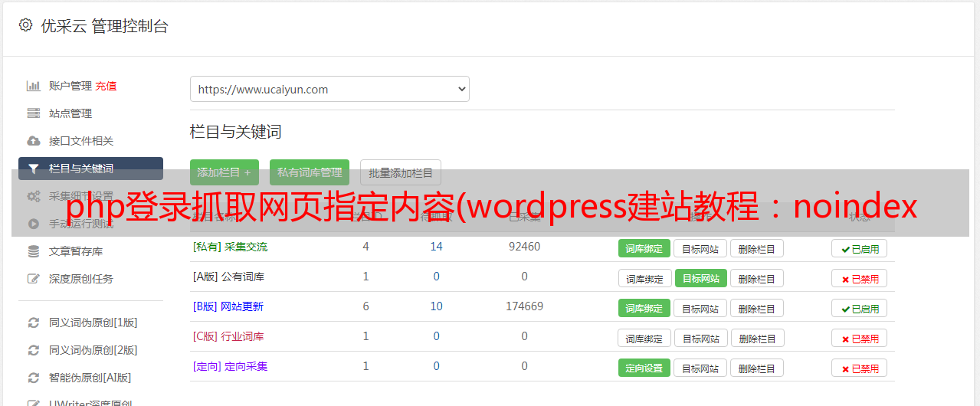Open 智能伪原创[AI版] menu item

[90, 378]
